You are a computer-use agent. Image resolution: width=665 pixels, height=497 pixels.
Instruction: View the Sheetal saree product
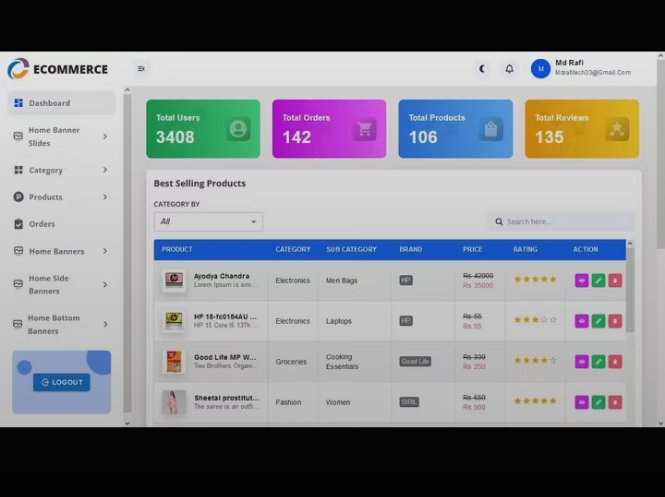pyautogui.click(x=581, y=402)
